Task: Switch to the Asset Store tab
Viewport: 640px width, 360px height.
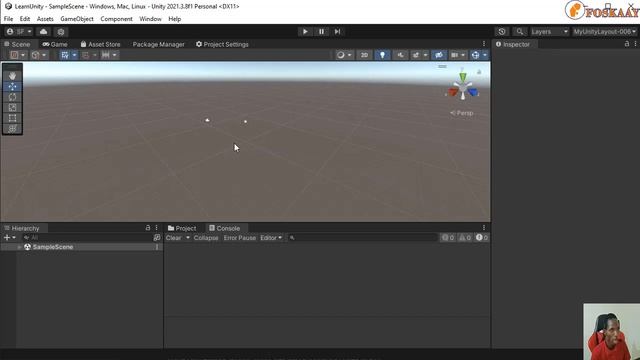Action: 100,44
